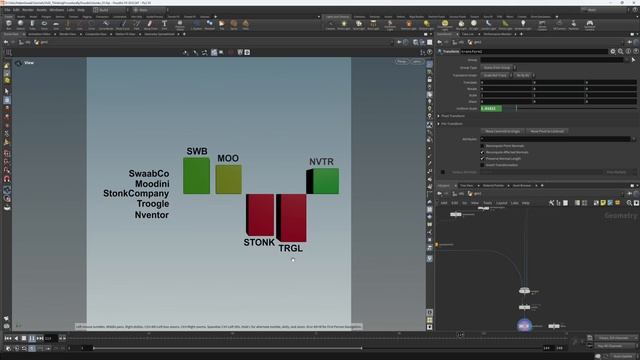Open the Render menu
The image size is (640, 360).
tap(28, 10)
